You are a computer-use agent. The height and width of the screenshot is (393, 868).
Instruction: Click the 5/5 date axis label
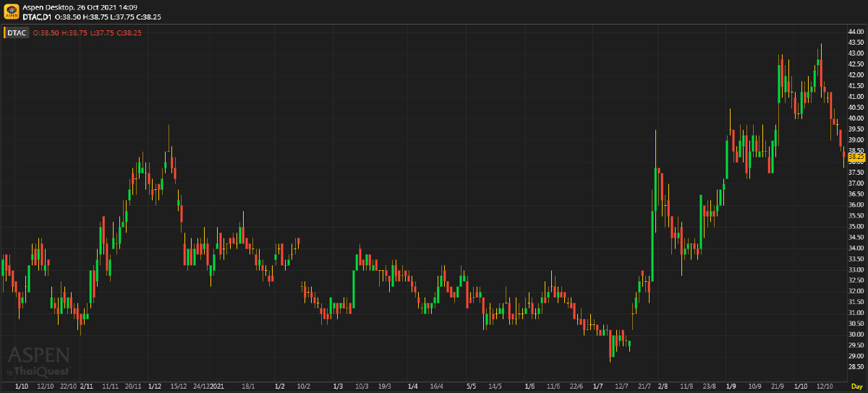472,387
